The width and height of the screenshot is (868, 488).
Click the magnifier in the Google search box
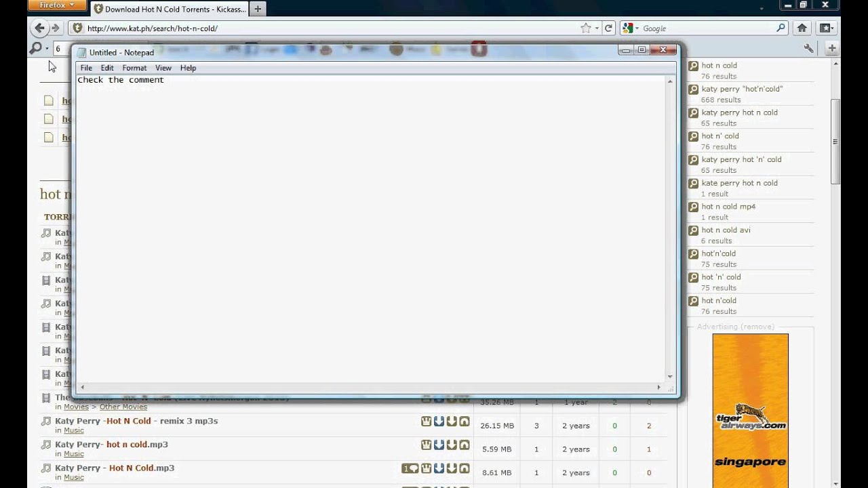click(x=781, y=28)
